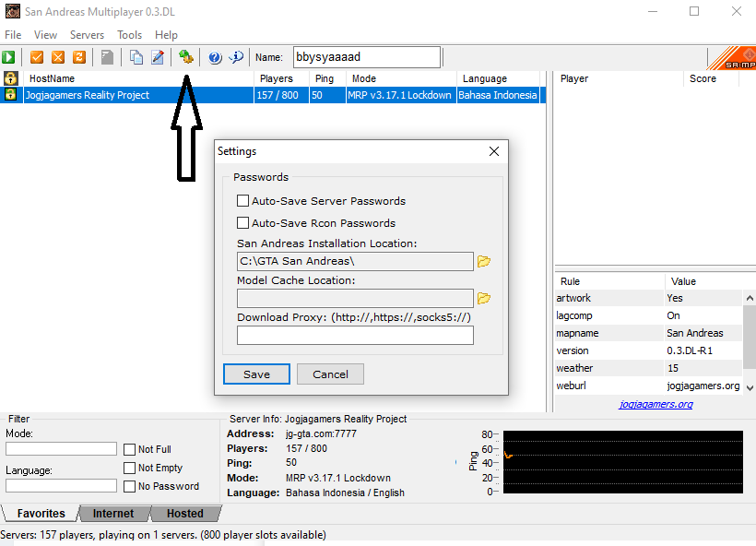Image resolution: width=756 pixels, height=546 pixels.
Task: Click the SA:MP logo in the toolbar
Action: (733, 58)
